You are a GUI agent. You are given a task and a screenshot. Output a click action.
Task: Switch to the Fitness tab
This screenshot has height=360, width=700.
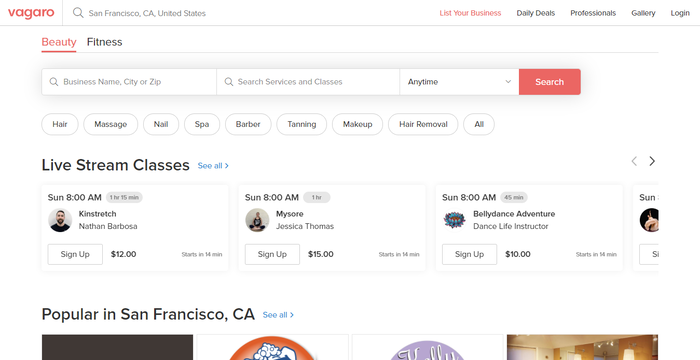104,42
